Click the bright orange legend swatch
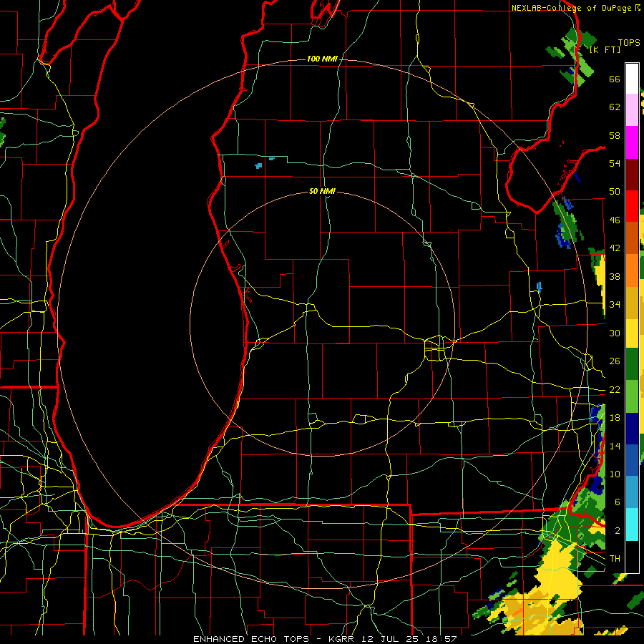Image resolution: width=644 pixels, height=644 pixels. (632, 270)
